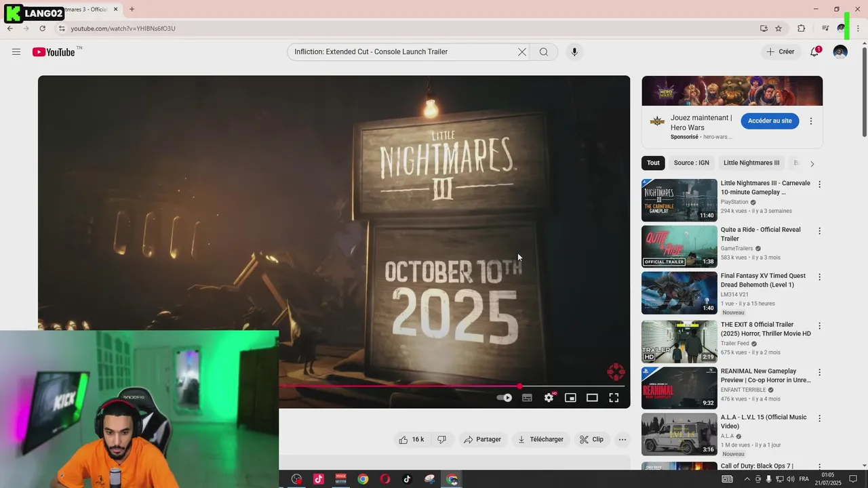Dislike the video with thumbs down

click(x=442, y=440)
